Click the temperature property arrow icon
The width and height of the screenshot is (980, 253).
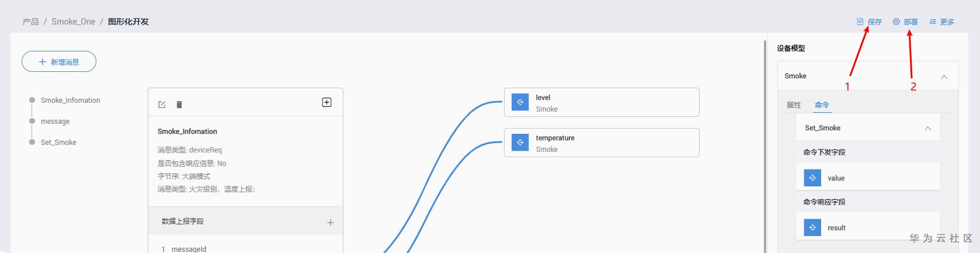pyautogui.click(x=520, y=143)
